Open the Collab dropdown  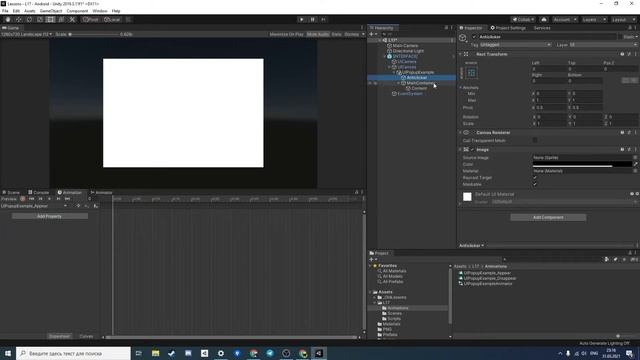tap(523, 20)
